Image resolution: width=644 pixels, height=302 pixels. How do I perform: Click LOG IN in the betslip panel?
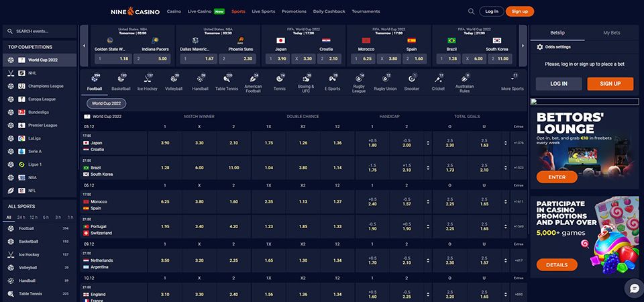[x=559, y=84]
